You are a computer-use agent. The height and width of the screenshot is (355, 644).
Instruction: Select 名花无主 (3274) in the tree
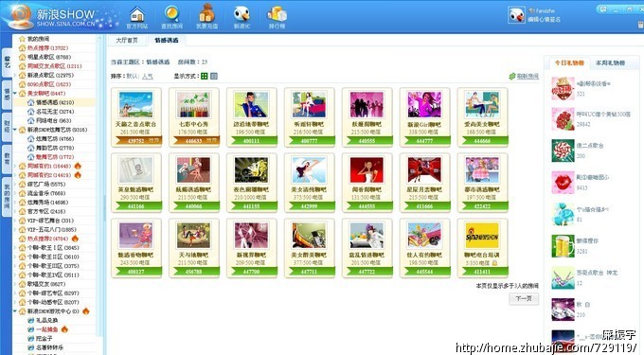pos(55,111)
